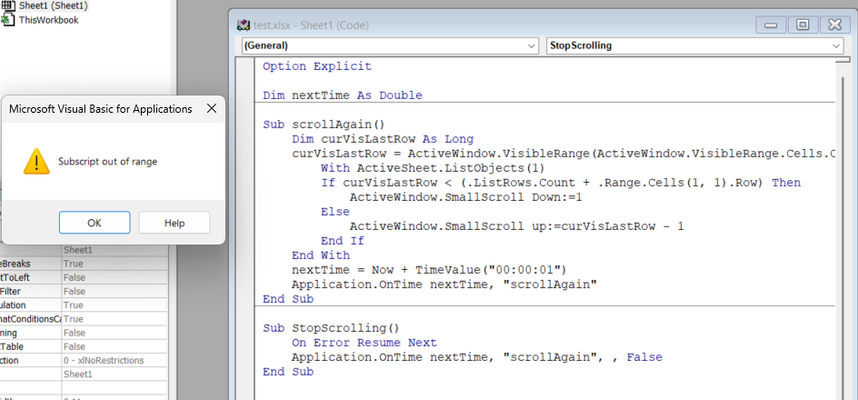This screenshot has height=400, width=858.
Task: Click the Sheet1 worksheet icon in project tree
Action: (x=8, y=5)
